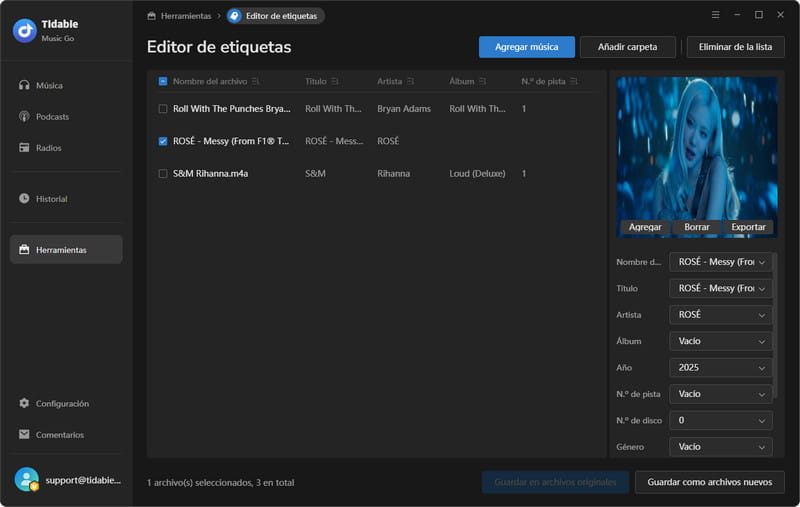Open Historial in the sidebar

(66, 198)
